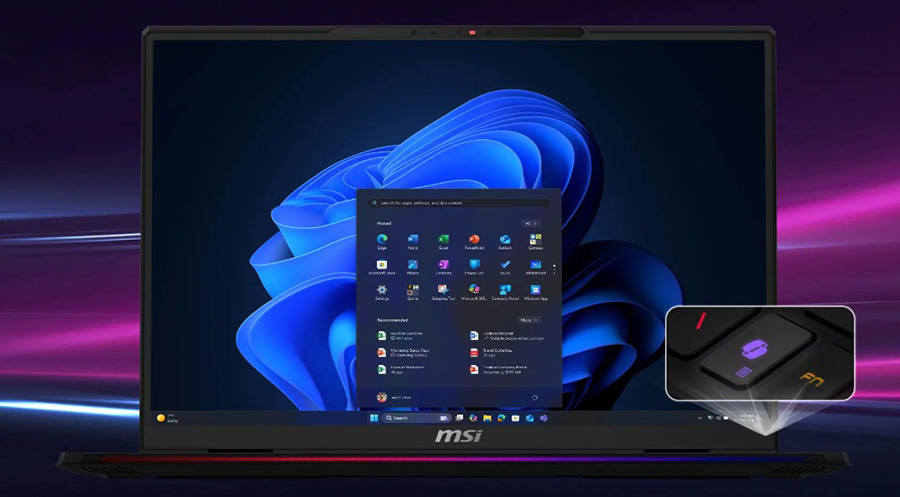Launch the Photos app
Image resolution: width=900 pixels, height=497 pixels.
(413, 267)
